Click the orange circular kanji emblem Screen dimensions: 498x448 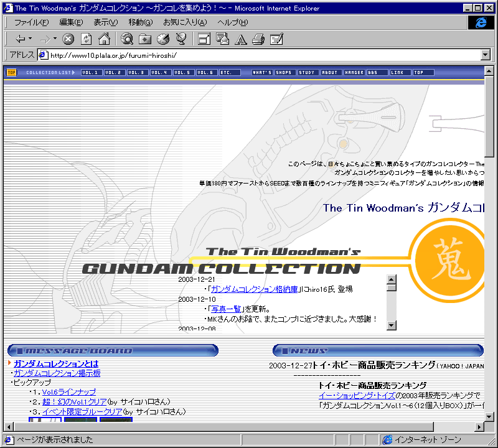point(448,260)
